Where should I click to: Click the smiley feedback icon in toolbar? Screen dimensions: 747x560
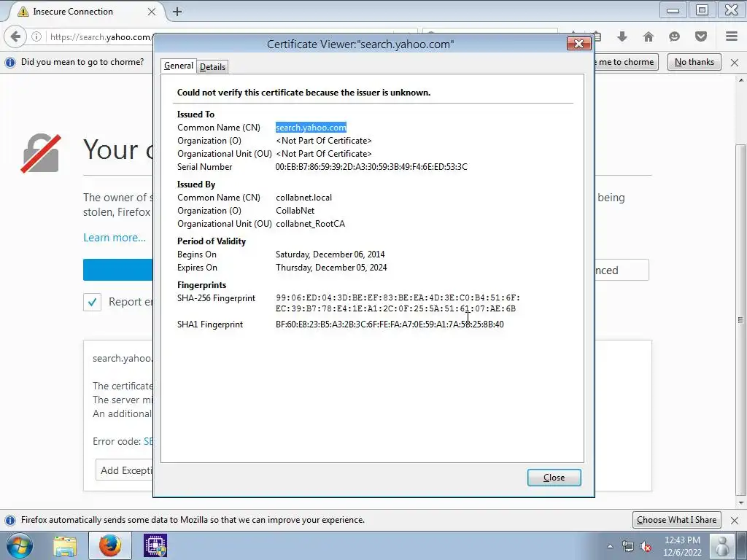[x=674, y=36]
